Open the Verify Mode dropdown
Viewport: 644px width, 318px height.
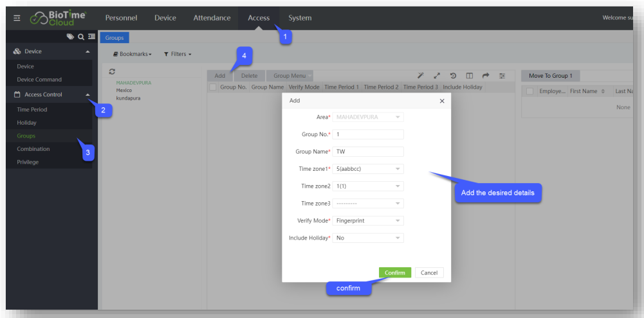click(368, 220)
